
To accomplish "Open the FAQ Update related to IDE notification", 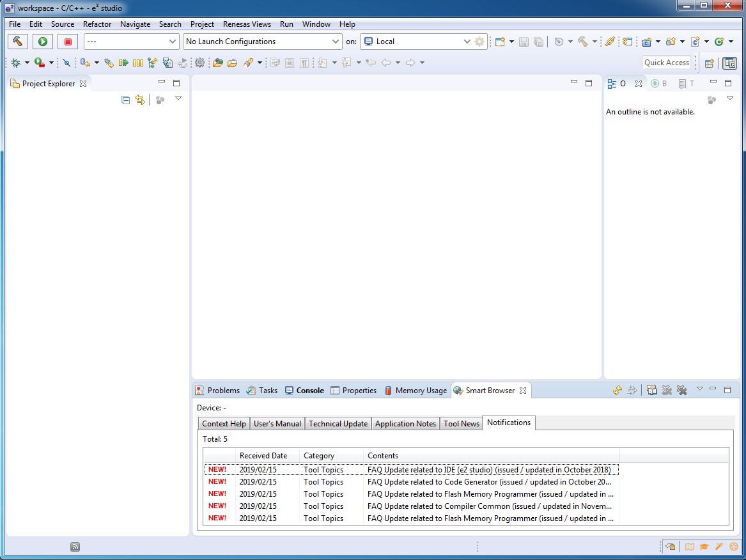I will (x=490, y=469).
